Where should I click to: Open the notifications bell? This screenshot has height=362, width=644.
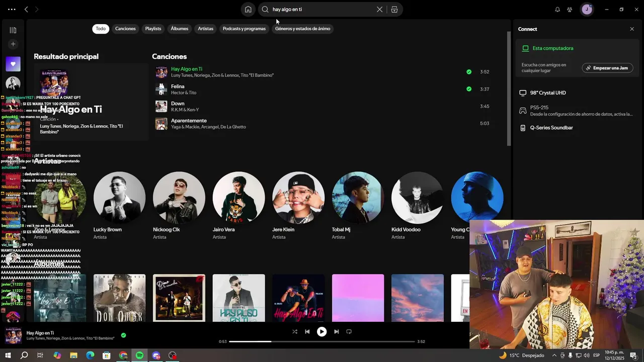tap(557, 9)
